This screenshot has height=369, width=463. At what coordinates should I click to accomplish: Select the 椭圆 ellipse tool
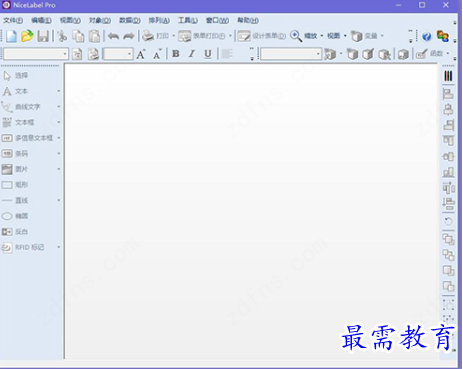(x=15, y=216)
